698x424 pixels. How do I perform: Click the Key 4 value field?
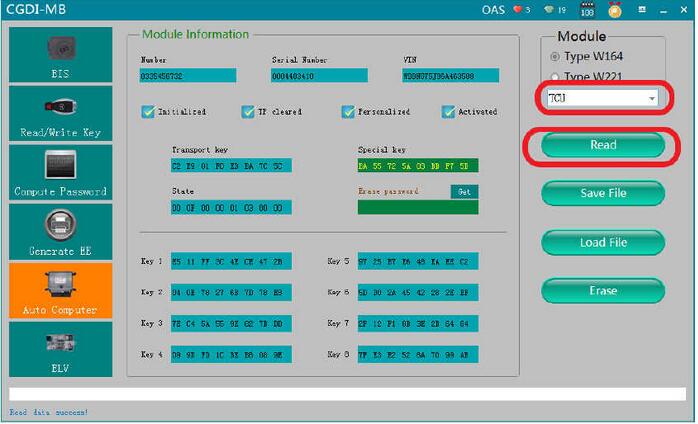(x=231, y=355)
